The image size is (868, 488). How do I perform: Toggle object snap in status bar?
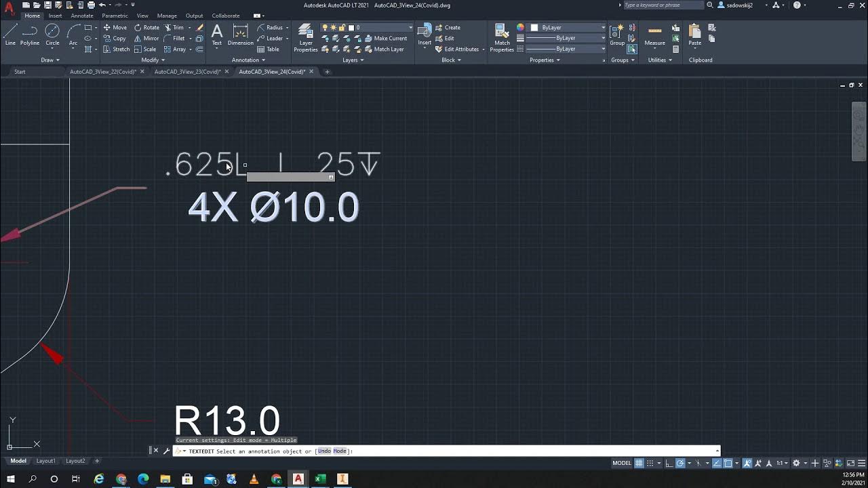tap(728, 464)
